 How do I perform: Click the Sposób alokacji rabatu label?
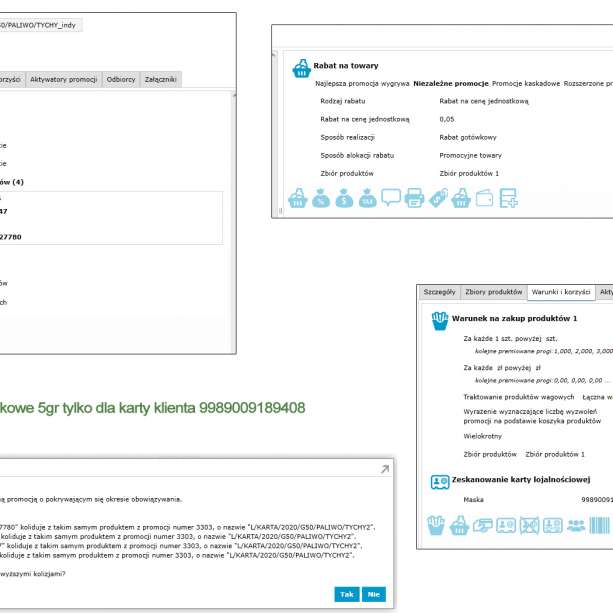357,155
